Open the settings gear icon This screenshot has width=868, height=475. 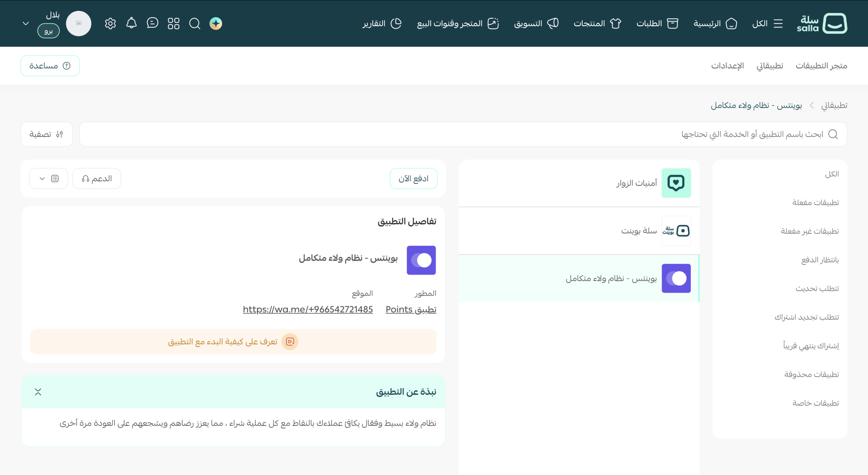point(110,23)
